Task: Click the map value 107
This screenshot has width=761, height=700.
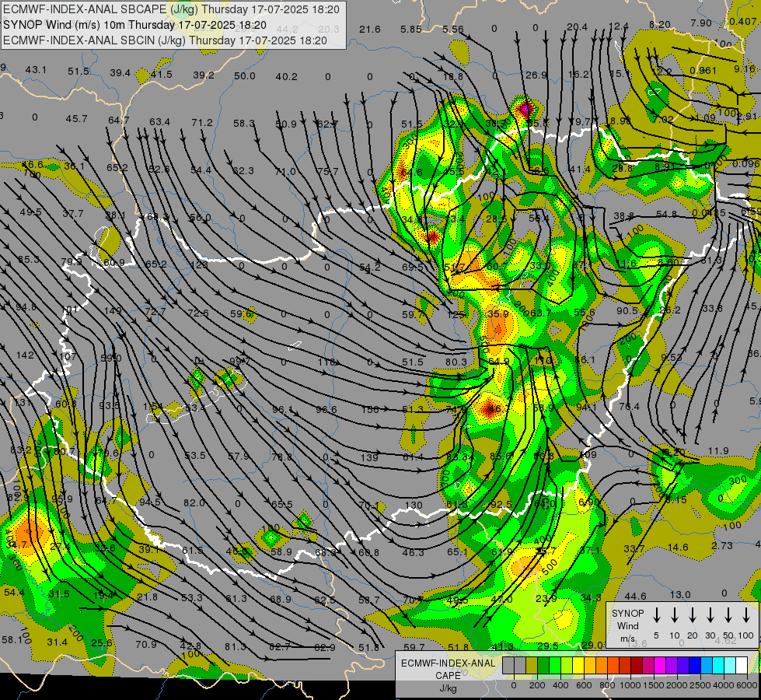Action: pyautogui.click(x=68, y=356)
